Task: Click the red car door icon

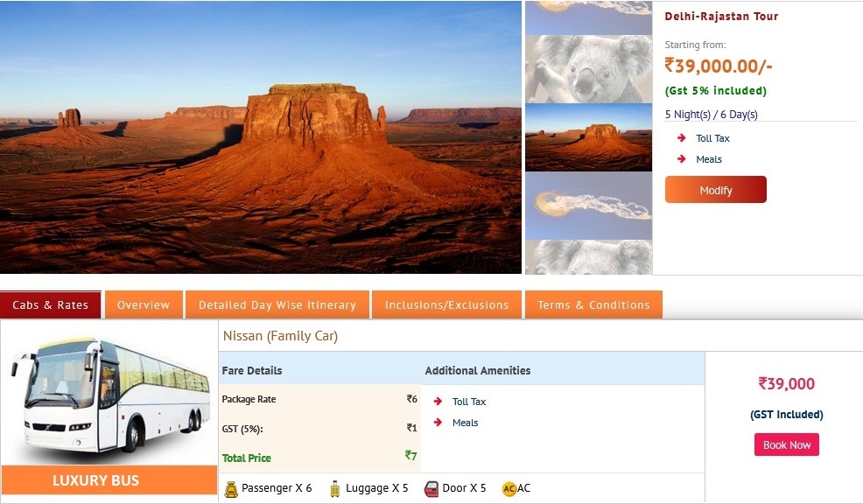Action: pyautogui.click(x=431, y=488)
